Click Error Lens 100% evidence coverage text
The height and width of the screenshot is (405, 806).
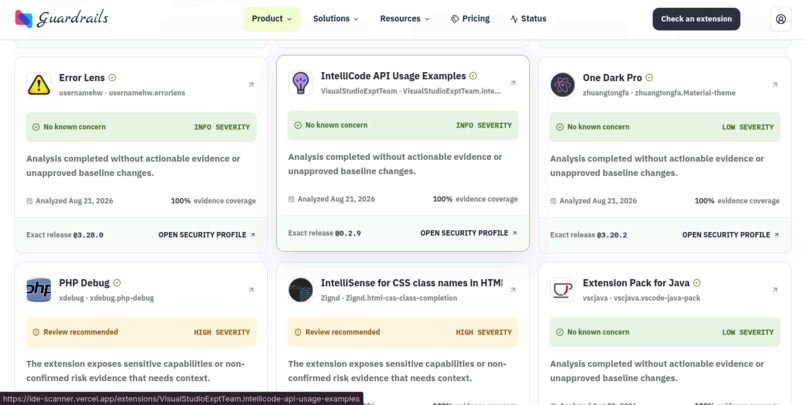(213, 201)
